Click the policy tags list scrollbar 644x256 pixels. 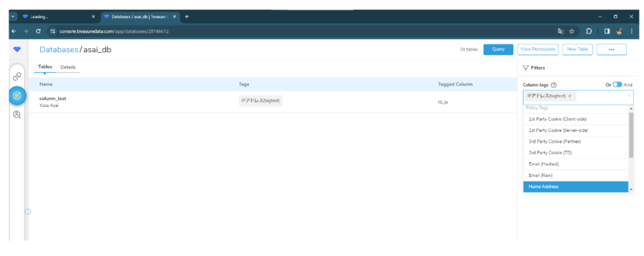click(x=631, y=135)
